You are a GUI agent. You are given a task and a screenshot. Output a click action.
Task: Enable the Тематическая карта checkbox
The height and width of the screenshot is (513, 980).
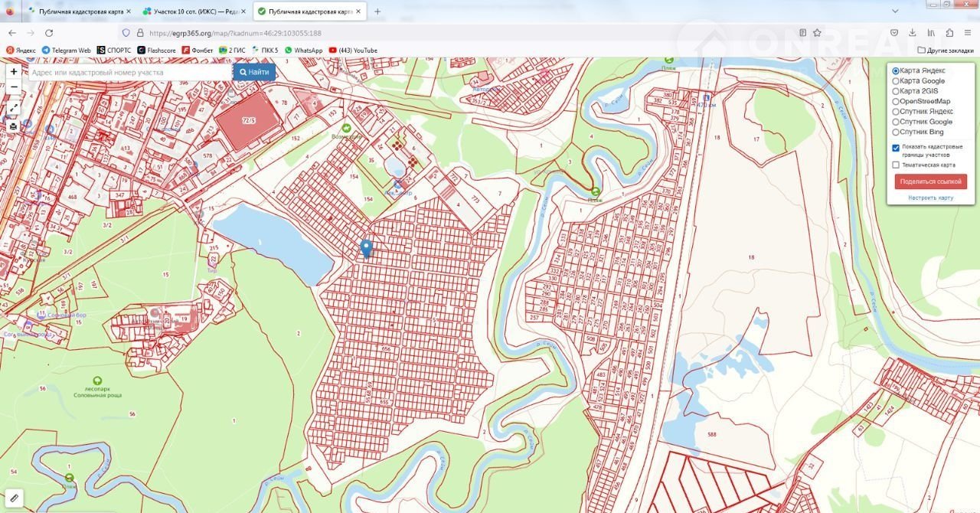(x=896, y=165)
